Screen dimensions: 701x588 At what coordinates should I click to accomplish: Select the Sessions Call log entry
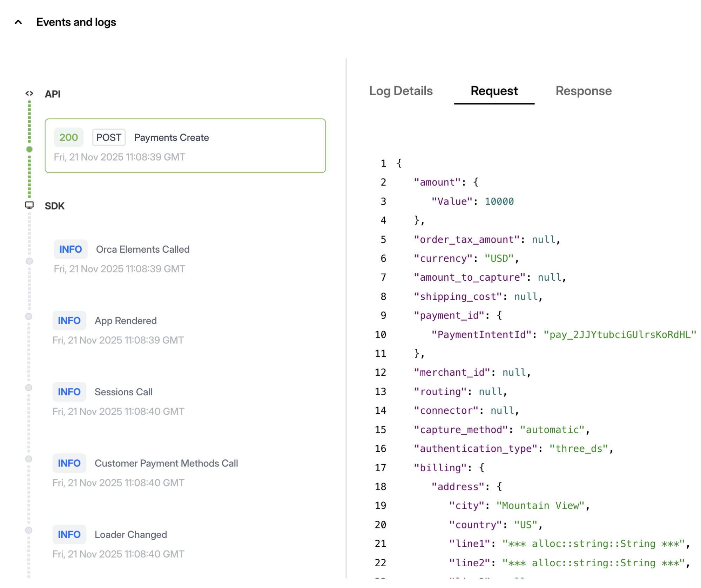coord(123,392)
